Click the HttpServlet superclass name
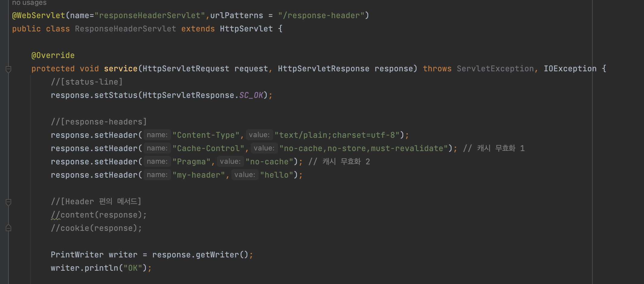The width and height of the screenshot is (644, 284). point(246,29)
